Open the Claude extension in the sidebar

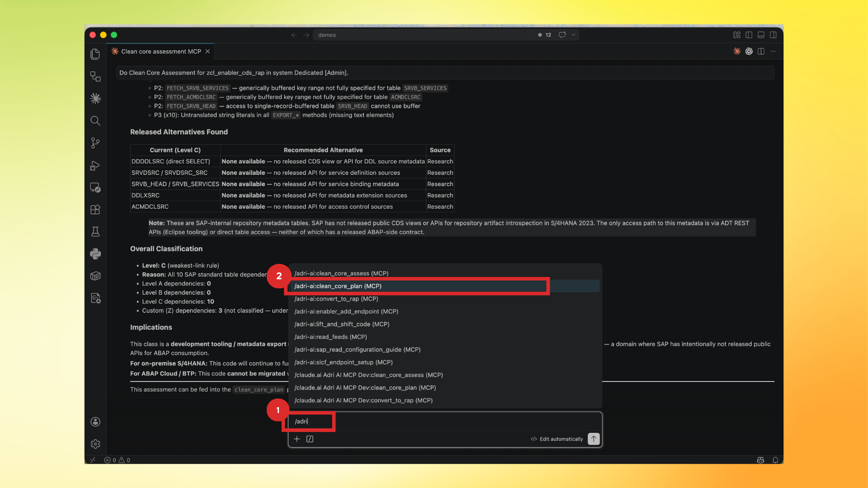click(95, 98)
